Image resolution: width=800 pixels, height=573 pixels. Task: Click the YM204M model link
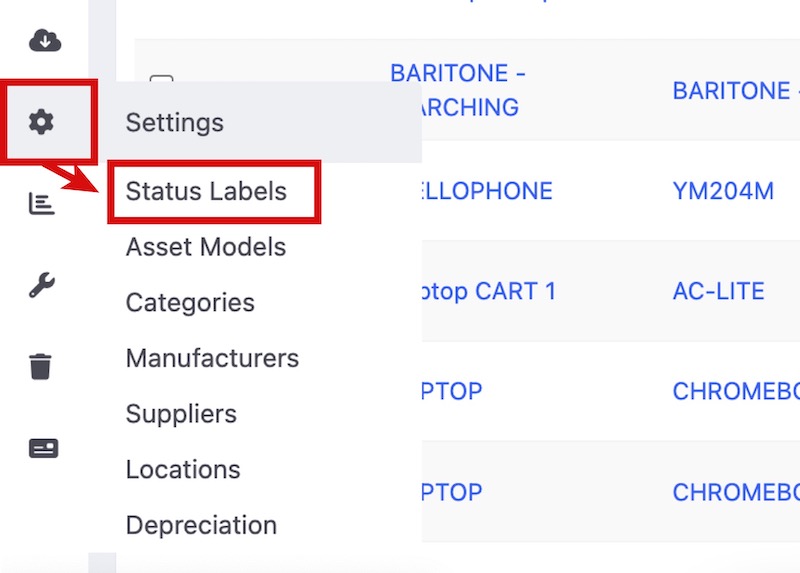(x=723, y=191)
